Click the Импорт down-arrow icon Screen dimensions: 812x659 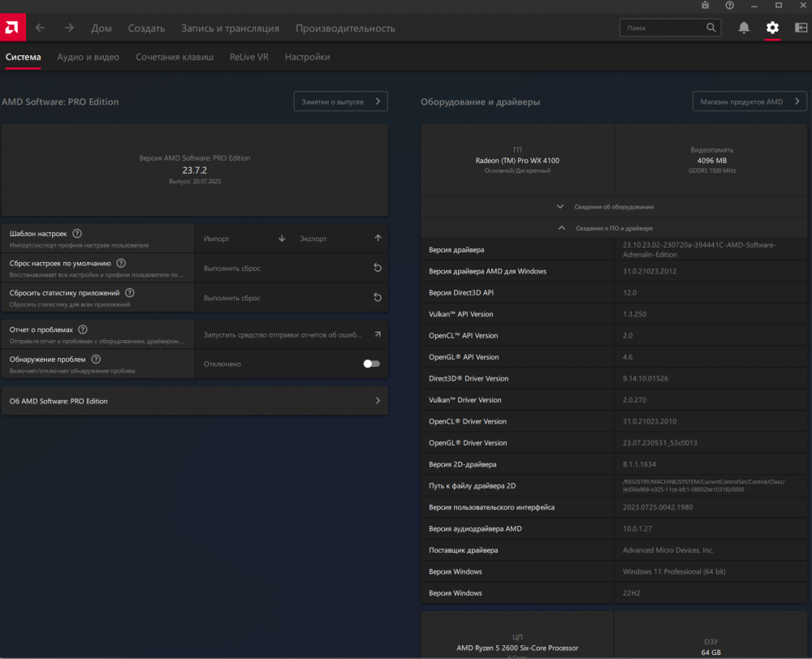click(x=282, y=238)
